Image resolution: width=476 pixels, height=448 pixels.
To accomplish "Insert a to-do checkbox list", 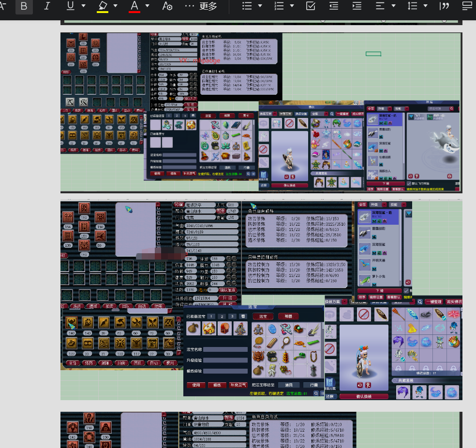I will [x=311, y=6].
